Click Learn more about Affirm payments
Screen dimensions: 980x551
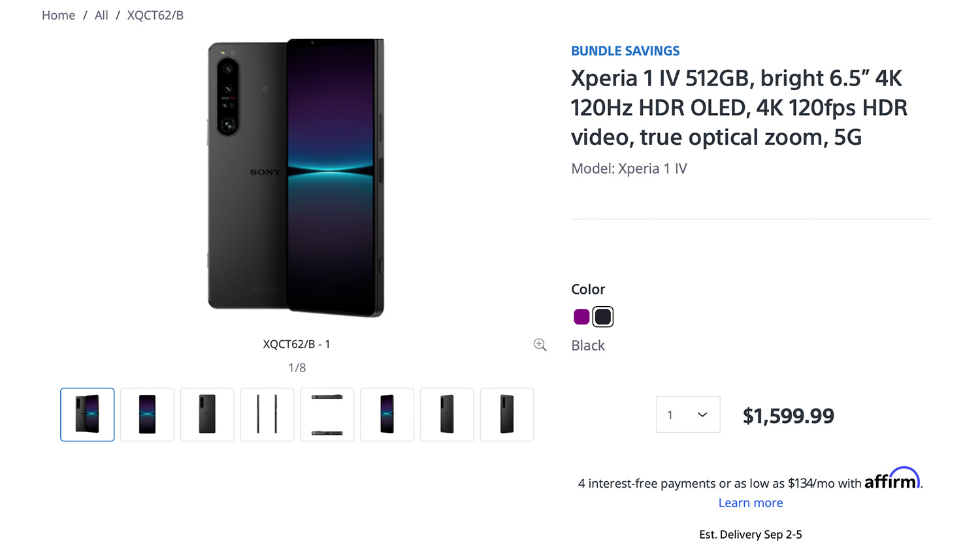[x=750, y=503]
